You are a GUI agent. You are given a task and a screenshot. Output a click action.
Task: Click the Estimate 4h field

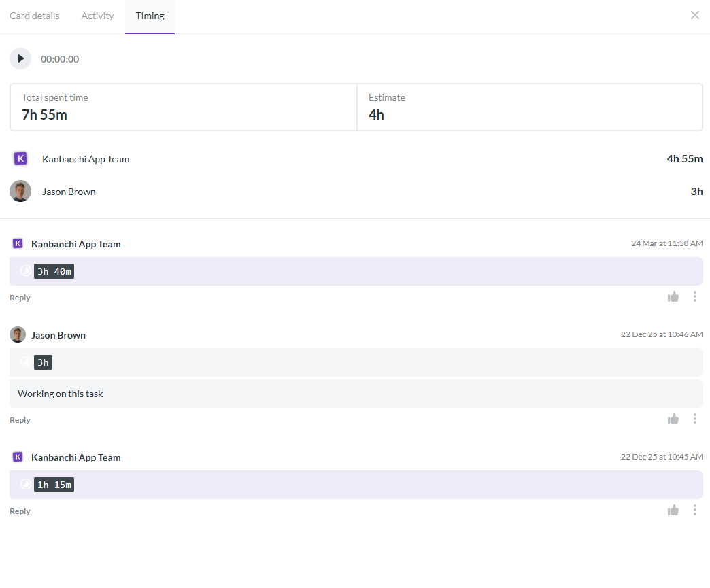click(530, 107)
